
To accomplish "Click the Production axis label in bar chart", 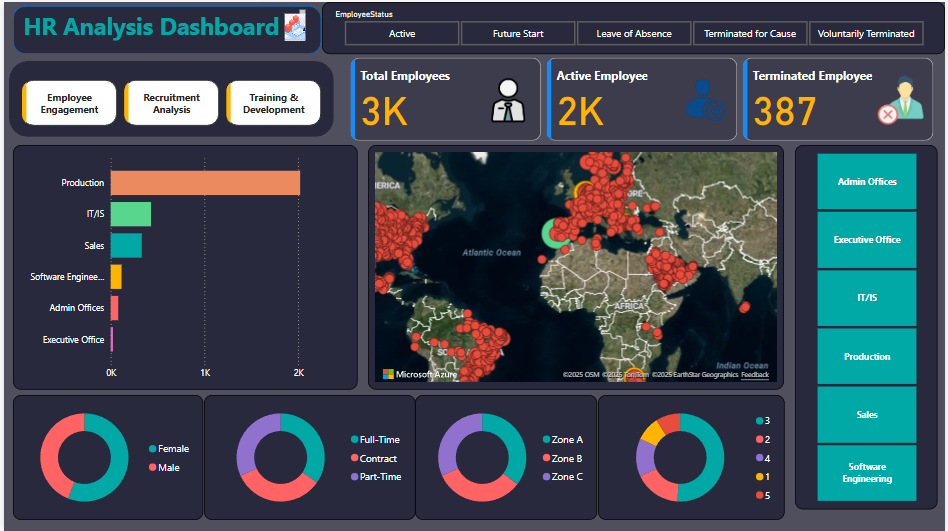I will click(x=83, y=183).
